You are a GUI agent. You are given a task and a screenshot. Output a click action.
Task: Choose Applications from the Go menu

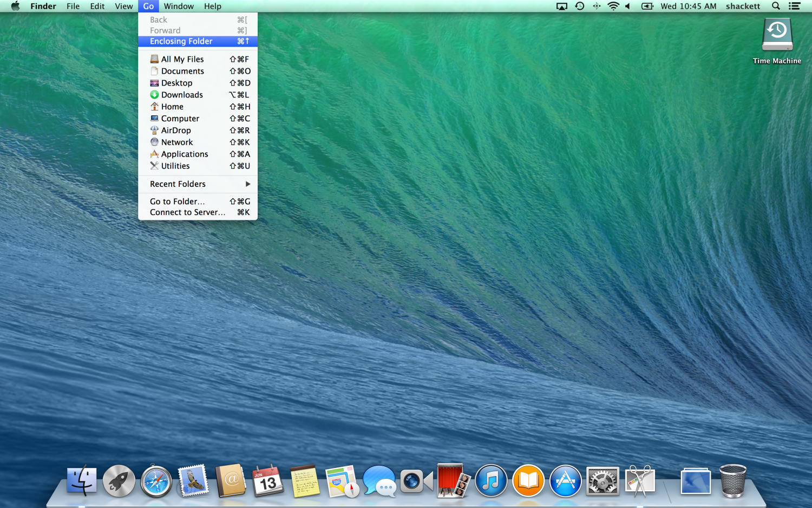[x=184, y=154]
